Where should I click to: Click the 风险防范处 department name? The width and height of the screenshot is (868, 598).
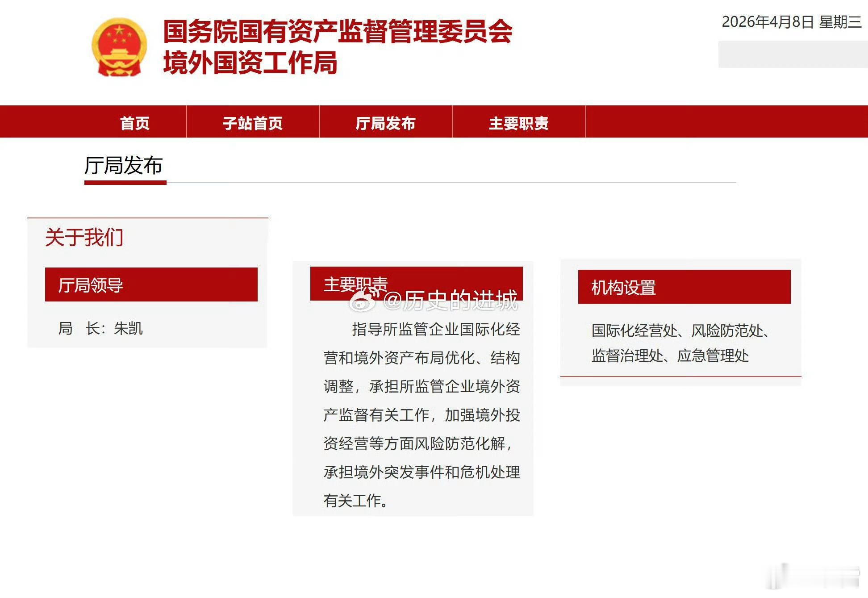727,330
